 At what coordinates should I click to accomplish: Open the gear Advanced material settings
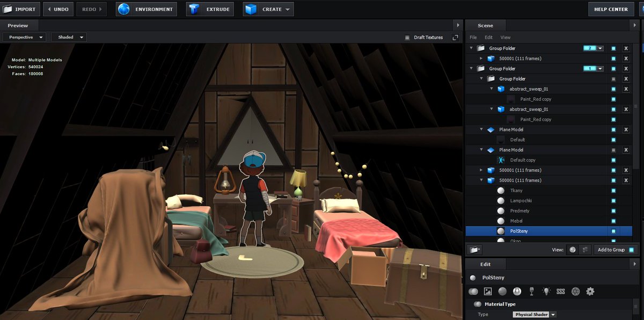(590, 292)
